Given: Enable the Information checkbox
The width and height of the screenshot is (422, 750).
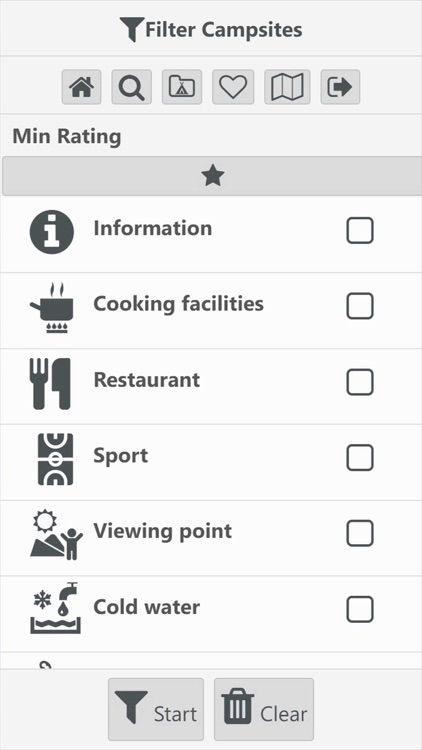Looking at the screenshot, I should click(x=360, y=231).
